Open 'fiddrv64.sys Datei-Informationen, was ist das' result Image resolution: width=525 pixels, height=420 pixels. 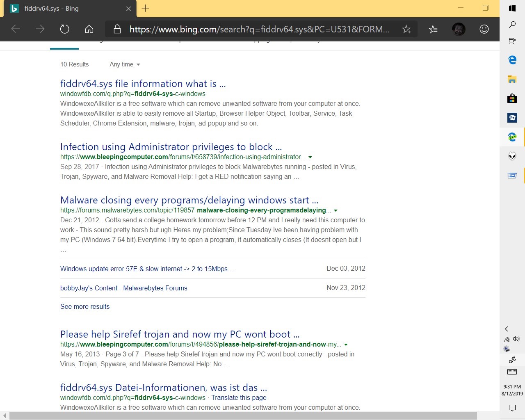pyautogui.click(x=164, y=388)
